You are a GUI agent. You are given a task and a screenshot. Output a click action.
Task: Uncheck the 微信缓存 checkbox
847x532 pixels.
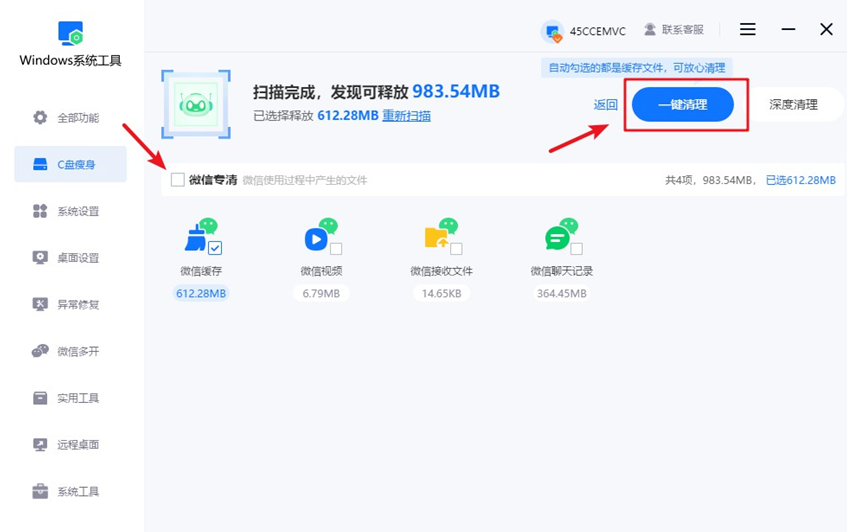(215, 248)
